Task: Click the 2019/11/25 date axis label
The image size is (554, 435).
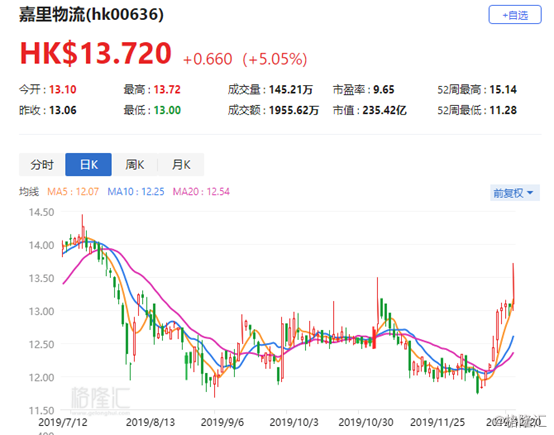Action: (x=437, y=422)
